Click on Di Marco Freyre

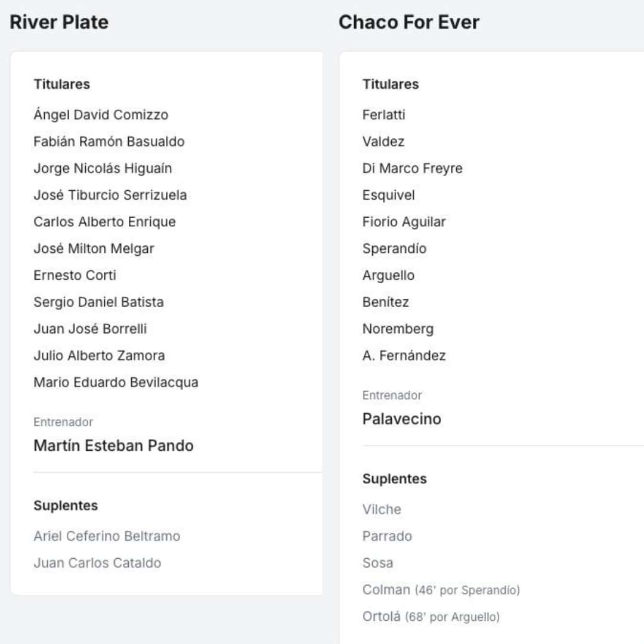coord(412,168)
